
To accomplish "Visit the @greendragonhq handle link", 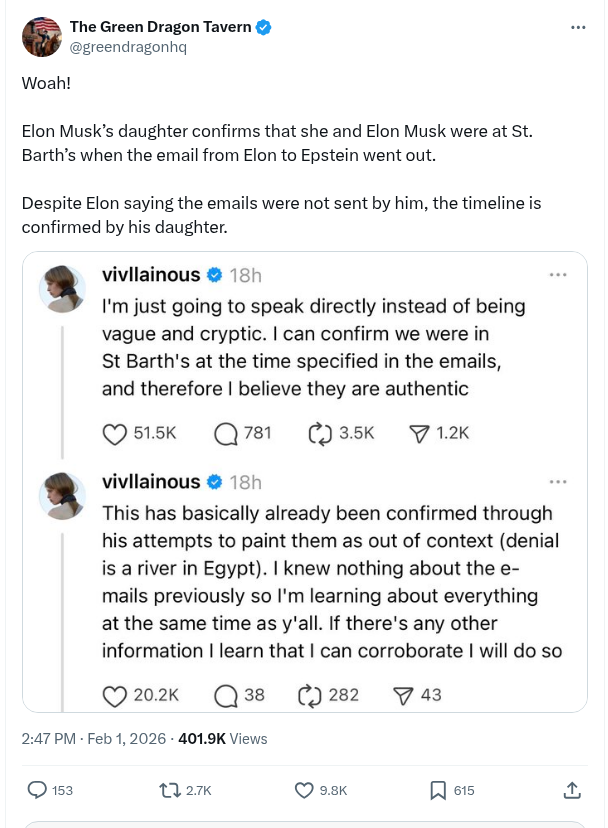I will tap(128, 47).
